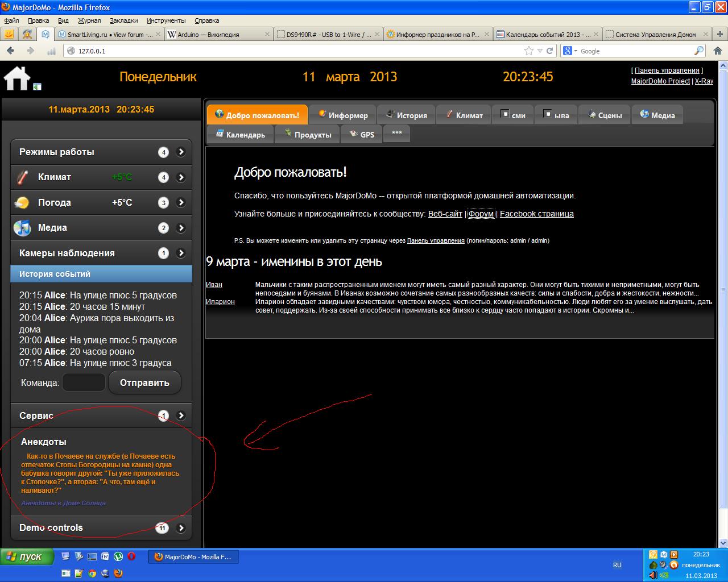Click the search magnifier icon in Google box
728x582 pixels.
(699, 51)
